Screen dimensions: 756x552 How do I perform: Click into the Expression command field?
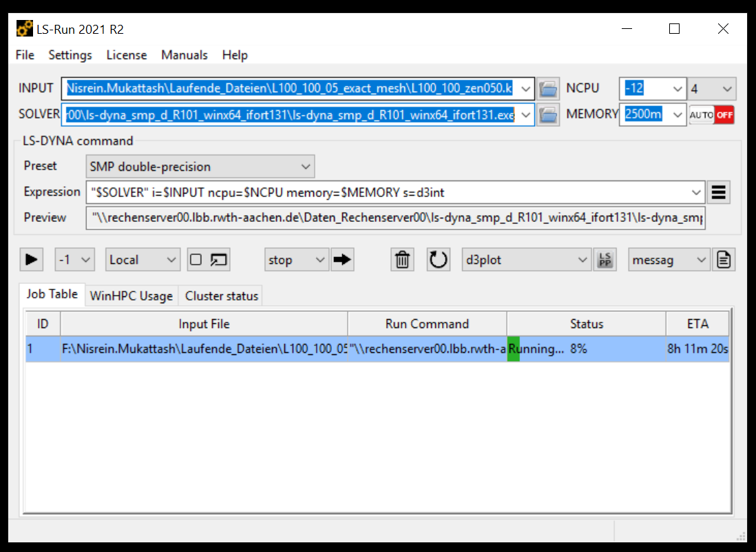[388, 192]
